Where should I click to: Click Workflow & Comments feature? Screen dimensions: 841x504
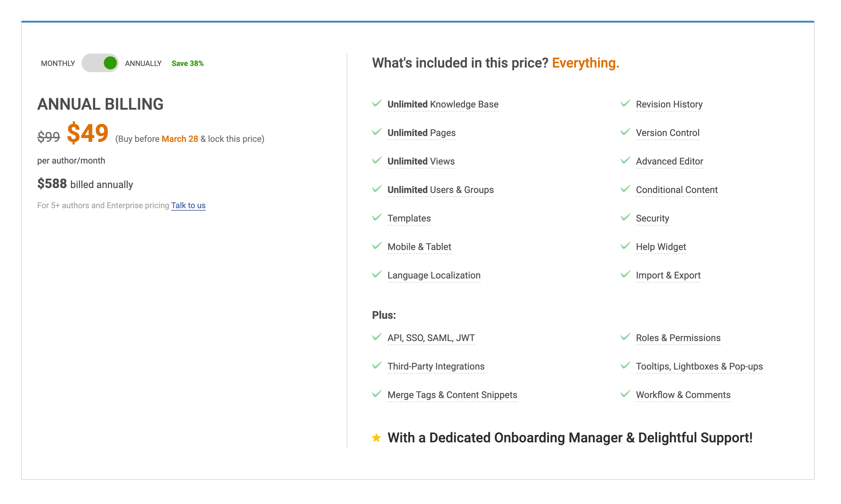(683, 395)
